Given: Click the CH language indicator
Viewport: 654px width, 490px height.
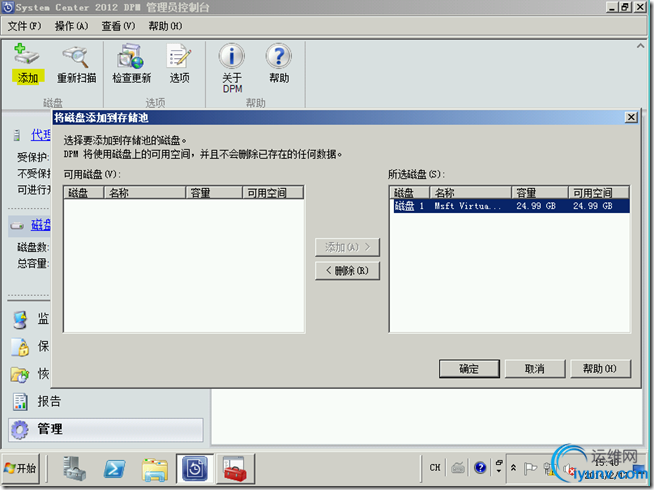Looking at the screenshot, I should click(x=435, y=467).
